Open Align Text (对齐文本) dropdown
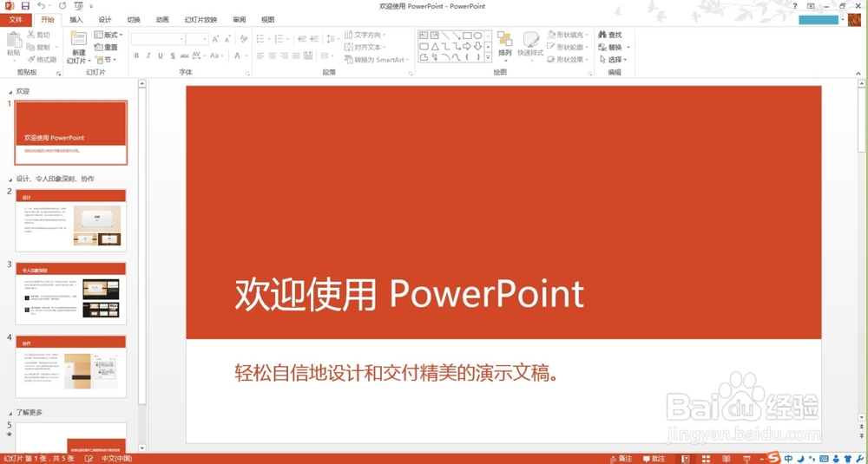This screenshot has height=464, width=868. point(365,47)
